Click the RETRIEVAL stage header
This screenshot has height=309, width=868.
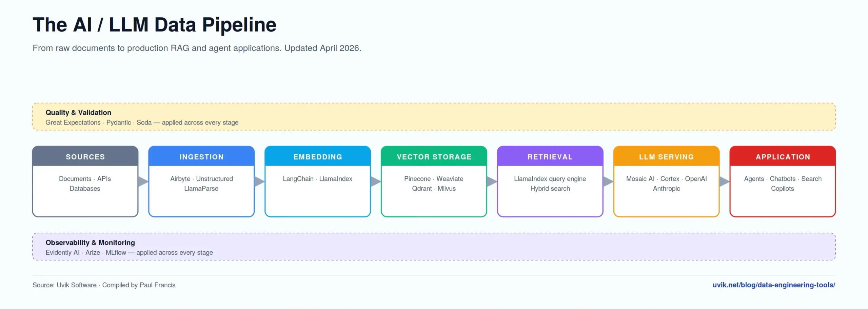pos(550,156)
